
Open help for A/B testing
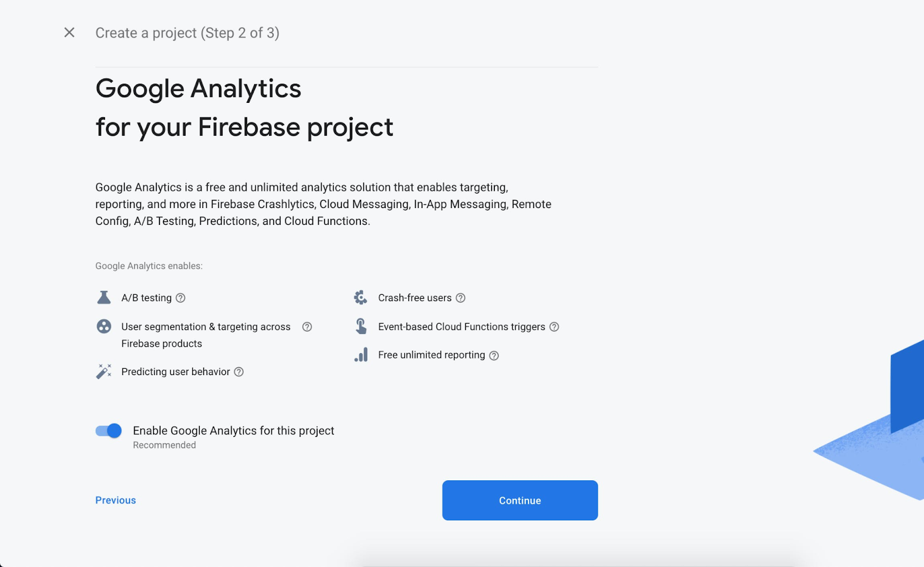click(x=181, y=298)
